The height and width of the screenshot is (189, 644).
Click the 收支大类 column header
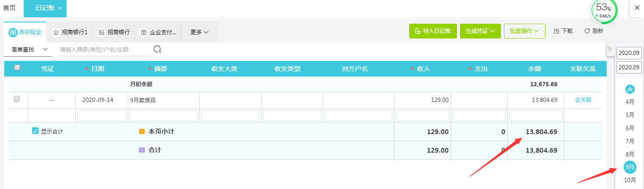[224, 69]
